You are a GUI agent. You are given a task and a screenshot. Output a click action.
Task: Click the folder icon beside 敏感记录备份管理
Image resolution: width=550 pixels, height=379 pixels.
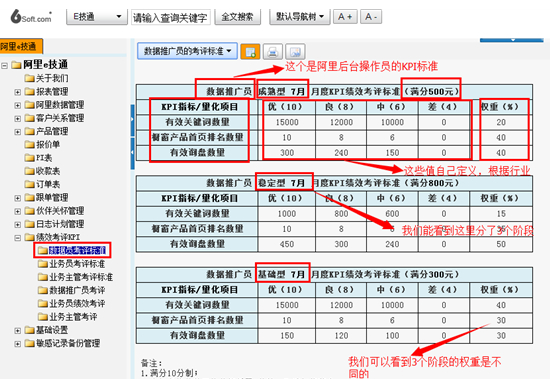(x=29, y=343)
